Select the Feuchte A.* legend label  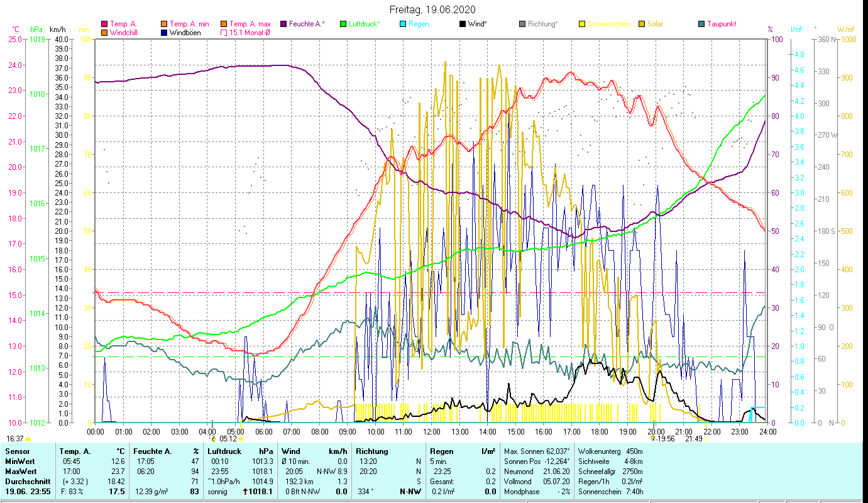click(x=307, y=24)
